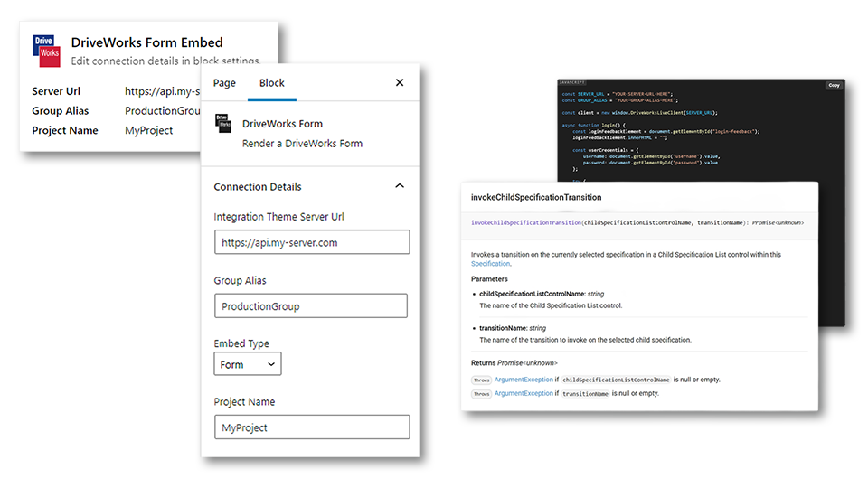
Task: Click the invokeChildSpecificationTransition signature link
Action: pyautogui.click(x=526, y=222)
